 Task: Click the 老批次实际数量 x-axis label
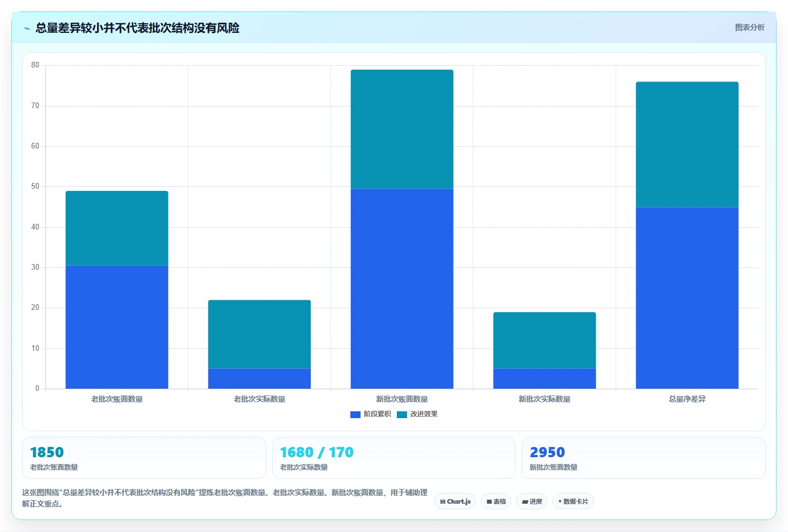click(x=260, y=399)
